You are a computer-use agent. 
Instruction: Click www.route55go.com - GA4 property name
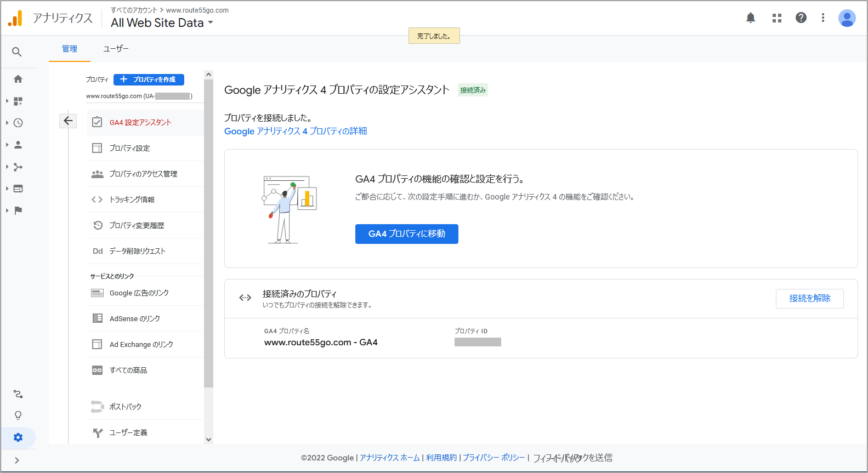(321, 343)
